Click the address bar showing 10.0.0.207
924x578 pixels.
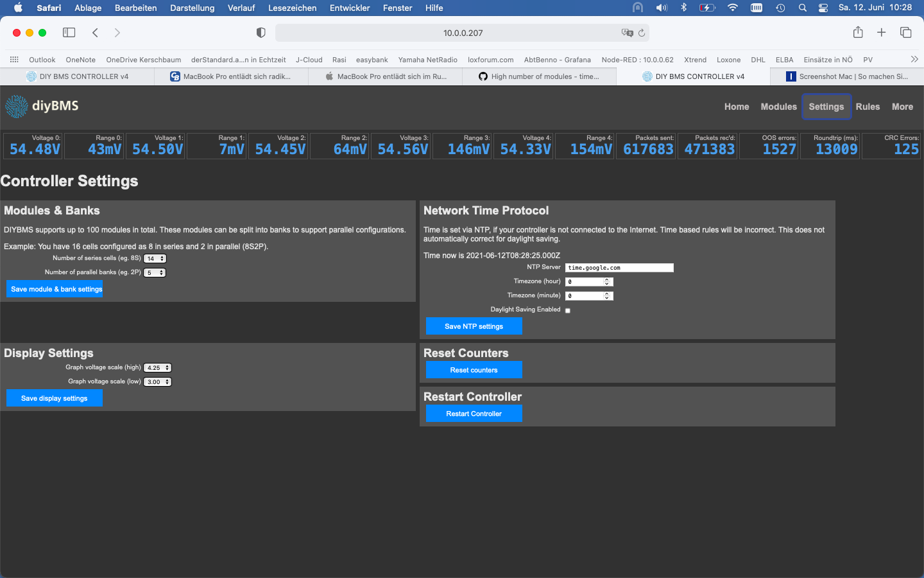click(463, 33)
